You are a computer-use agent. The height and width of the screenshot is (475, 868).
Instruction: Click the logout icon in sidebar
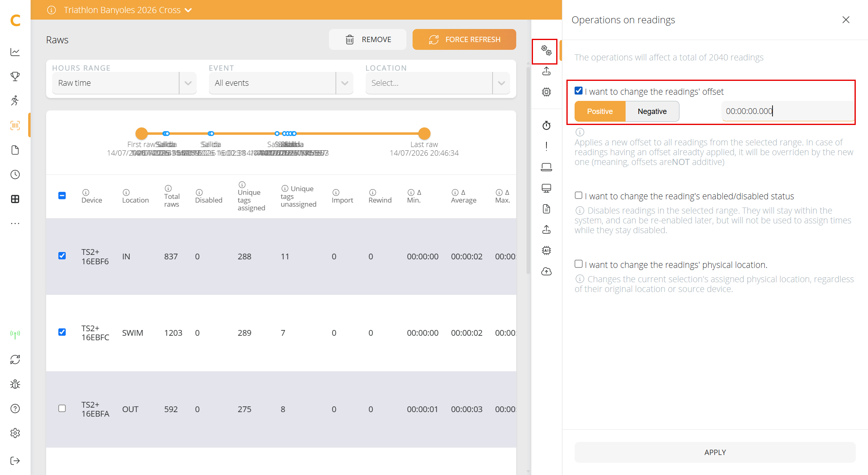(x=15, y=461)
